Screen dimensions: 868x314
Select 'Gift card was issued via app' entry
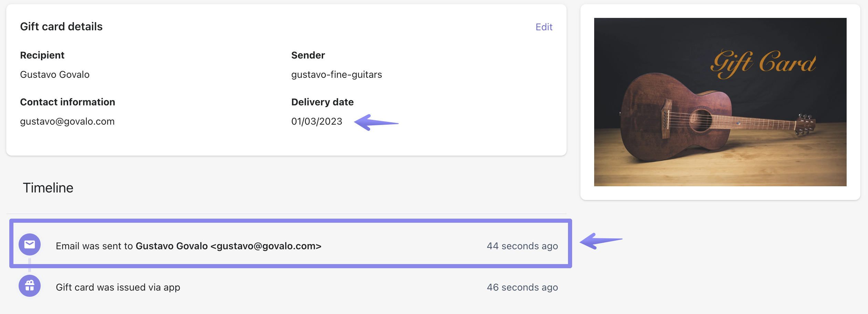[118, 287]
